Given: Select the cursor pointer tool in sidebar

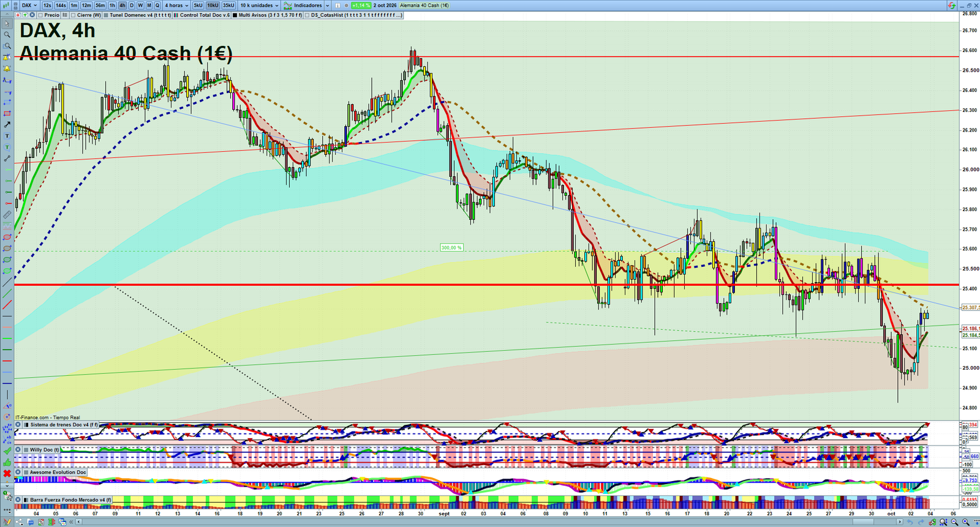Looking at the screenshot, I should tap(7, 23).
